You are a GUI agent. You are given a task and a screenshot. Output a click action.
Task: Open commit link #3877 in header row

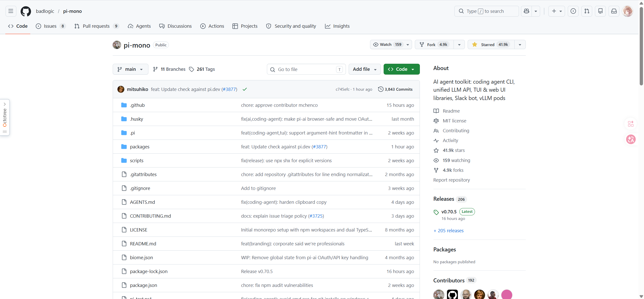229,89
